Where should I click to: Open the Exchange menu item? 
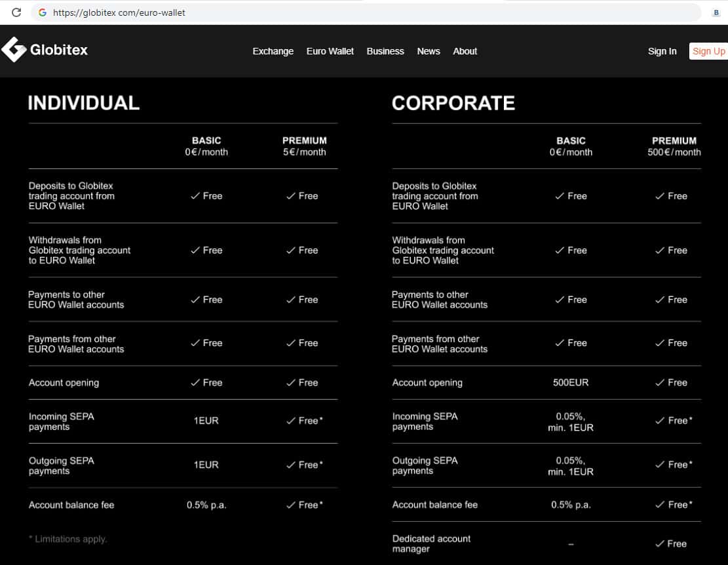[273, 51]
